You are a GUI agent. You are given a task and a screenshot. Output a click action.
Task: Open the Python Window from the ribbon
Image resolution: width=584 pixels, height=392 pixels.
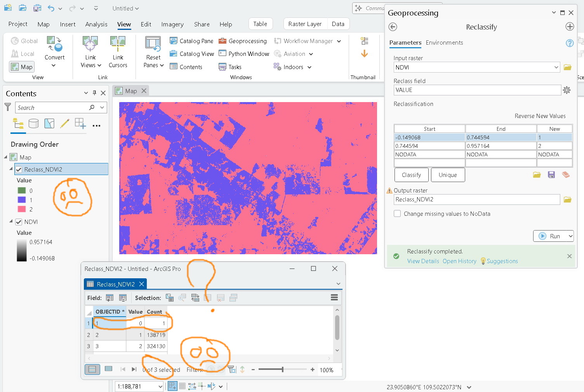click(243, 54)
